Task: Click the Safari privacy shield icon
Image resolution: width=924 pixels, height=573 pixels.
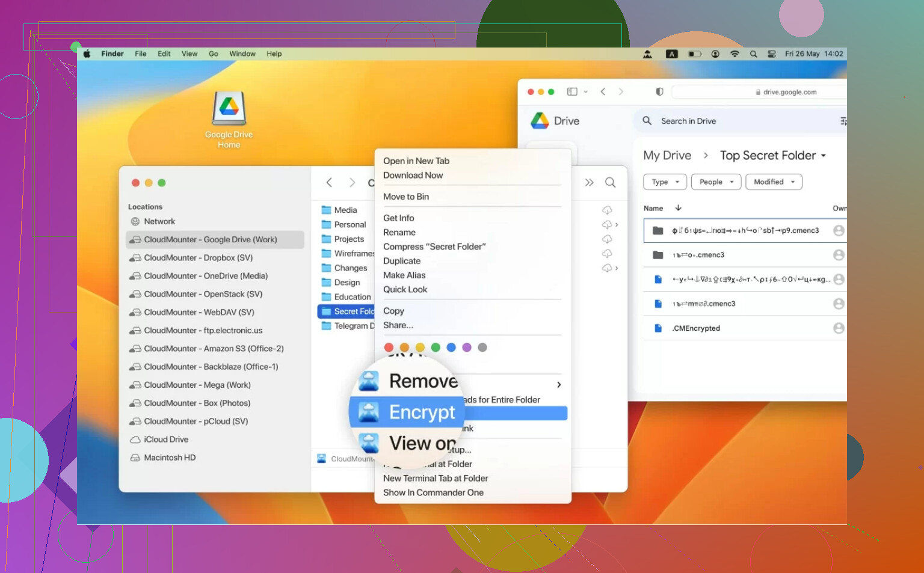Action: click(x=659, y=92)
